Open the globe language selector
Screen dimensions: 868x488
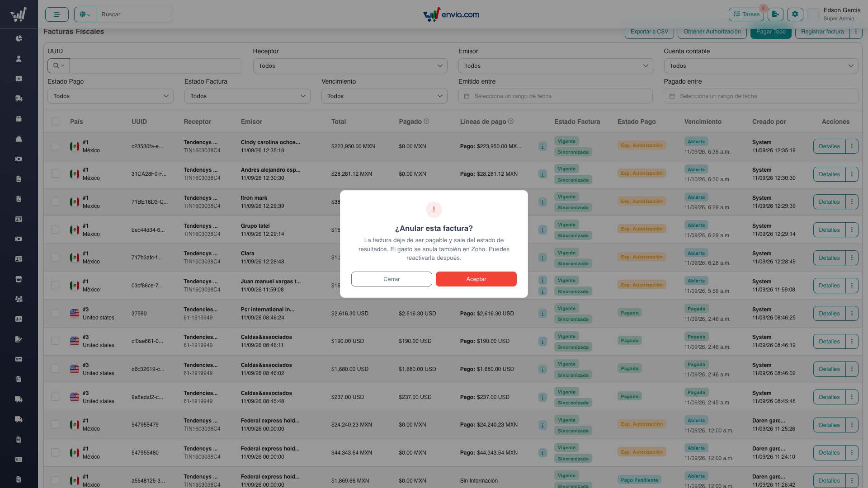point(85,14)
